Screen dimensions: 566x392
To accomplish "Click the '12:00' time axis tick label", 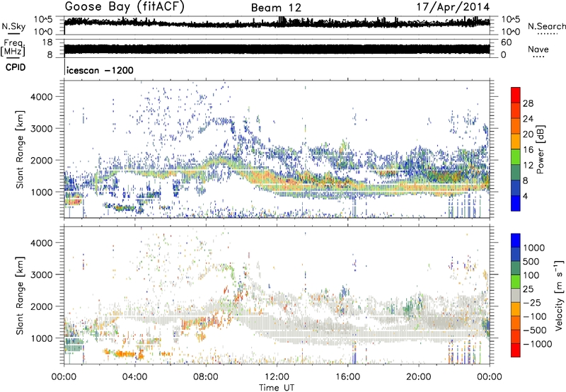I will point(277,377).
